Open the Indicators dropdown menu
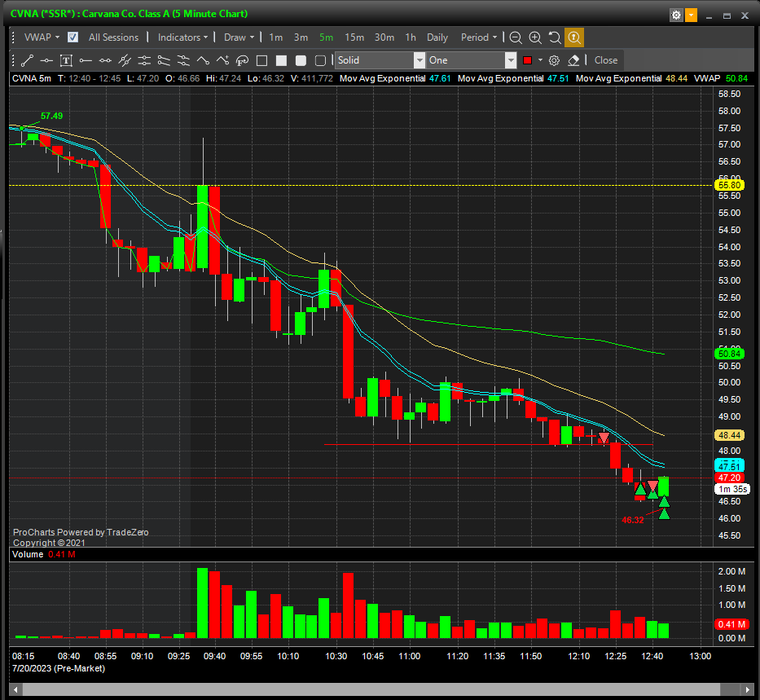 point(182,37)
